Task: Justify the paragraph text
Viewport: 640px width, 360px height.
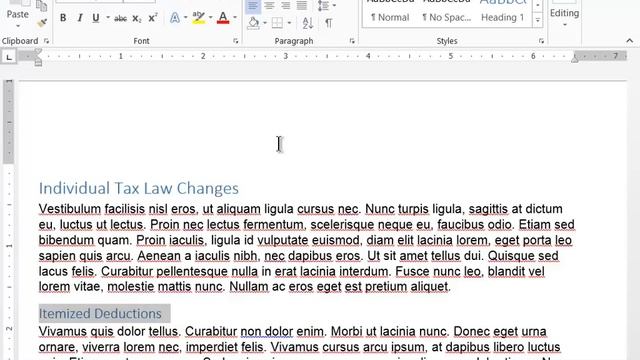Action: [x=302, y=6]
